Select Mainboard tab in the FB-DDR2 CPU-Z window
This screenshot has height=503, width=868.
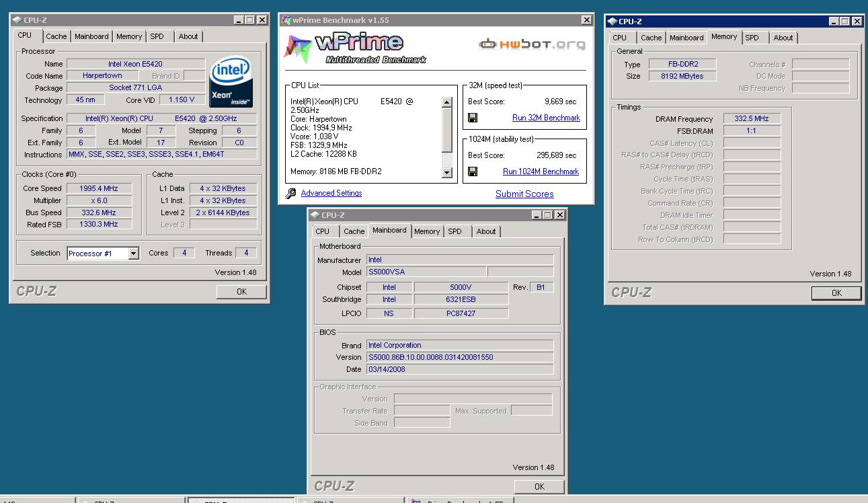pyautogui.click(x=686, y=38)
